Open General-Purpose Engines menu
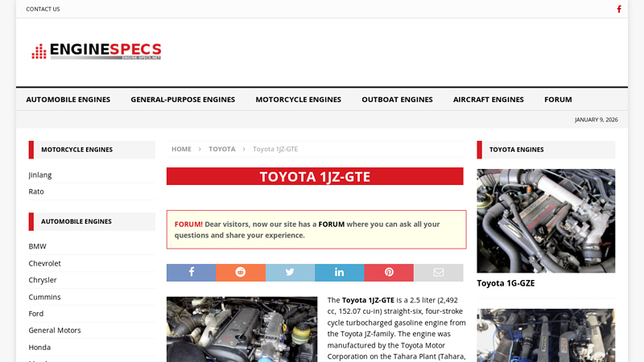 pos(183,99)
